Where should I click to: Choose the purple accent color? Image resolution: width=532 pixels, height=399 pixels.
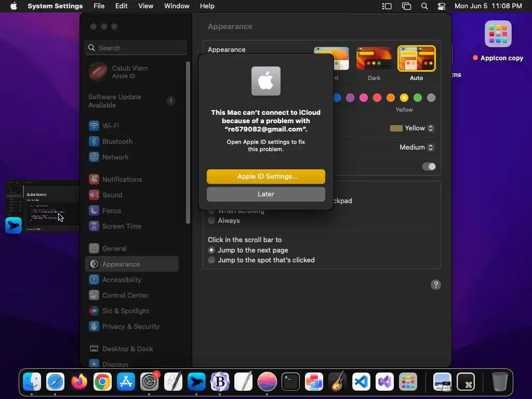350,98
